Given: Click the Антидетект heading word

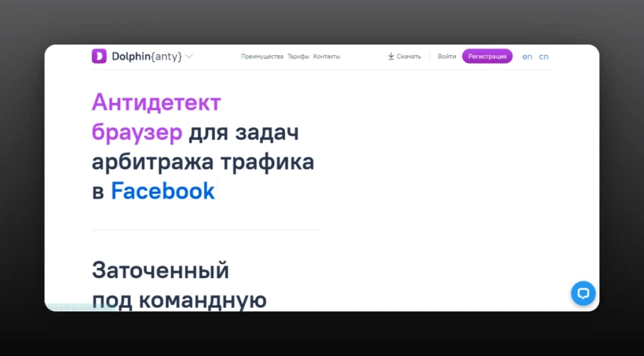Looking at the screenshot, I should (157, 103).
